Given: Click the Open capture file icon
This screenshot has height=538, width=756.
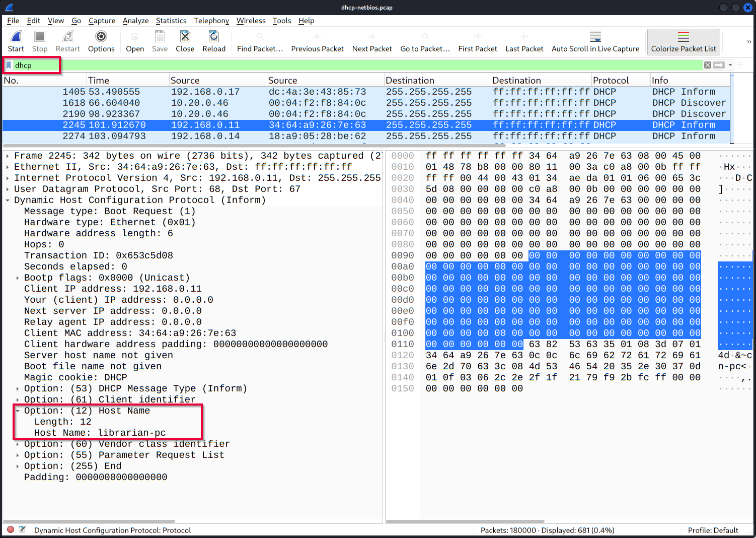Looking at the screenshot, I should [135, 41].
